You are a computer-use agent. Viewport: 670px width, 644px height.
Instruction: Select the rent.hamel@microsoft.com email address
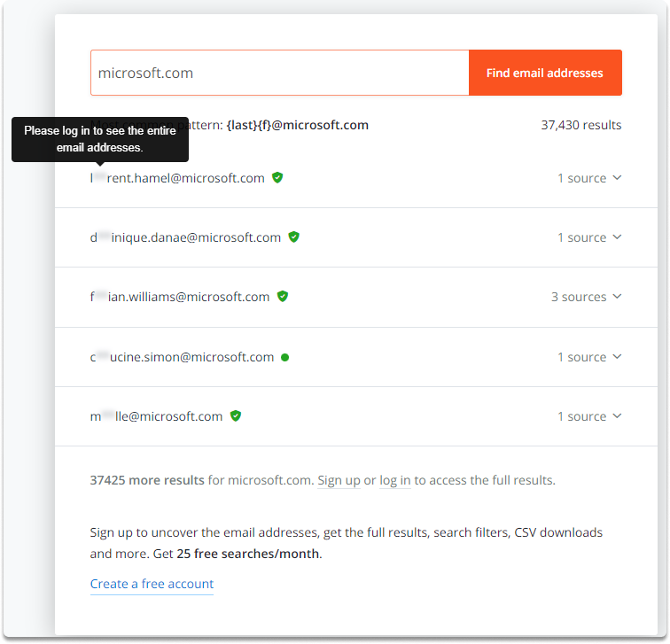coord(177,178)
